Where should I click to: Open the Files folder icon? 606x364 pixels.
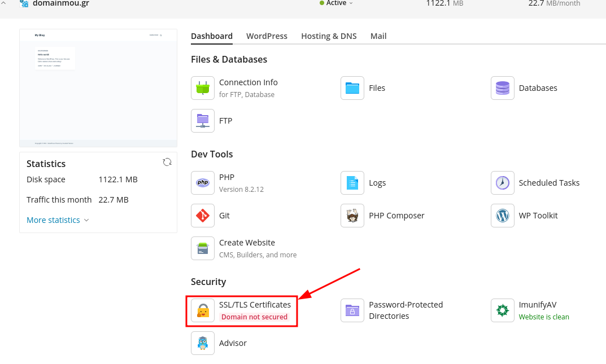click(x=352, y=88)
